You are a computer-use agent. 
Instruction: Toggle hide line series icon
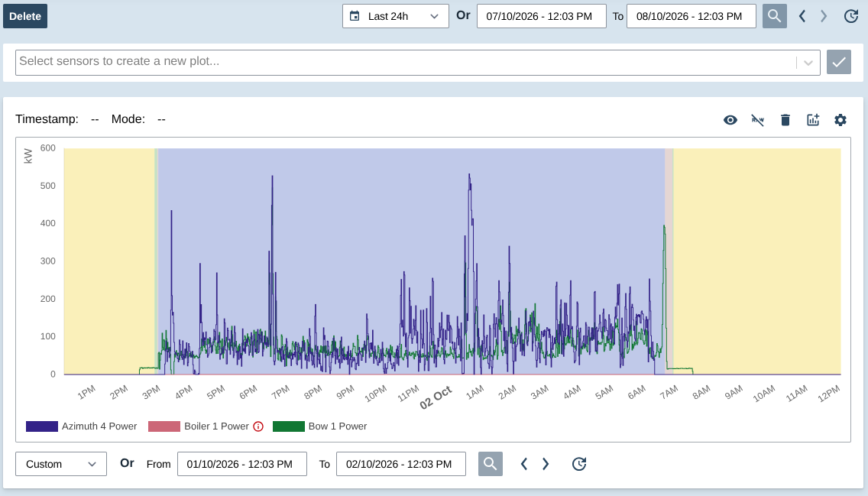point(757,119)
